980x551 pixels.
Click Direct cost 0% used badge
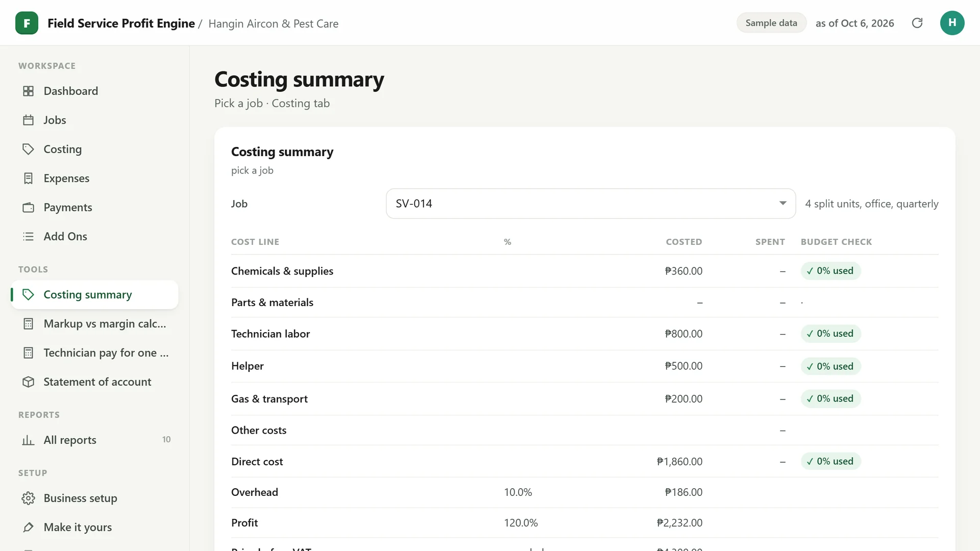(x=830, y=461)
